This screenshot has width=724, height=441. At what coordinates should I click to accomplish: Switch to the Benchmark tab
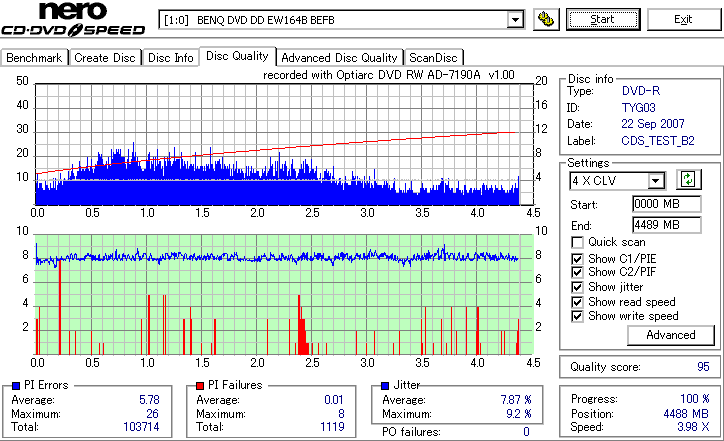pos(34,58)
